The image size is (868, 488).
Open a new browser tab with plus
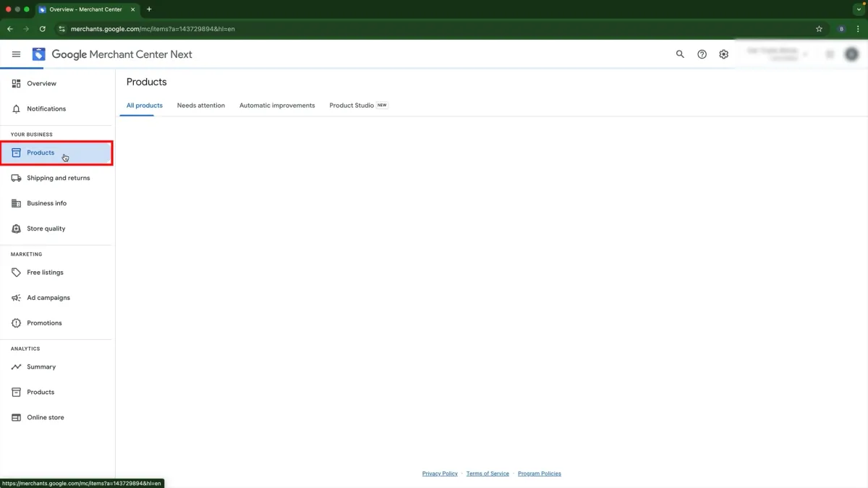[149, 9]
